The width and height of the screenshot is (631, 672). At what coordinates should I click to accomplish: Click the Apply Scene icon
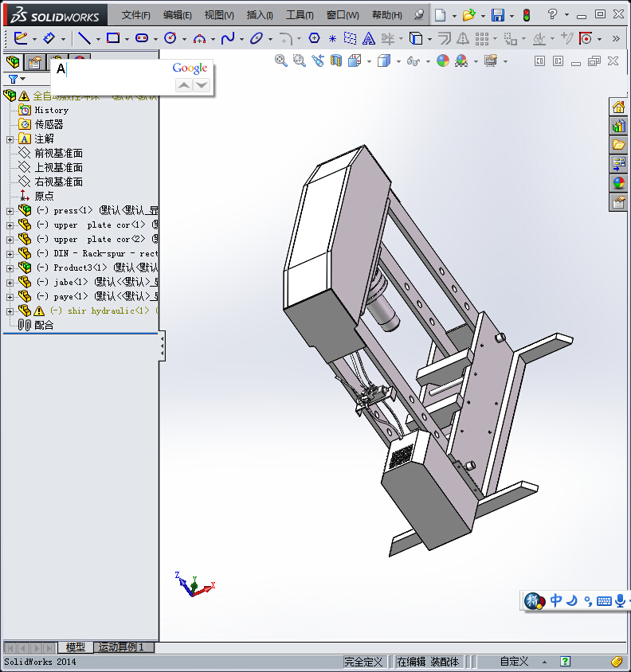[461, 61]
